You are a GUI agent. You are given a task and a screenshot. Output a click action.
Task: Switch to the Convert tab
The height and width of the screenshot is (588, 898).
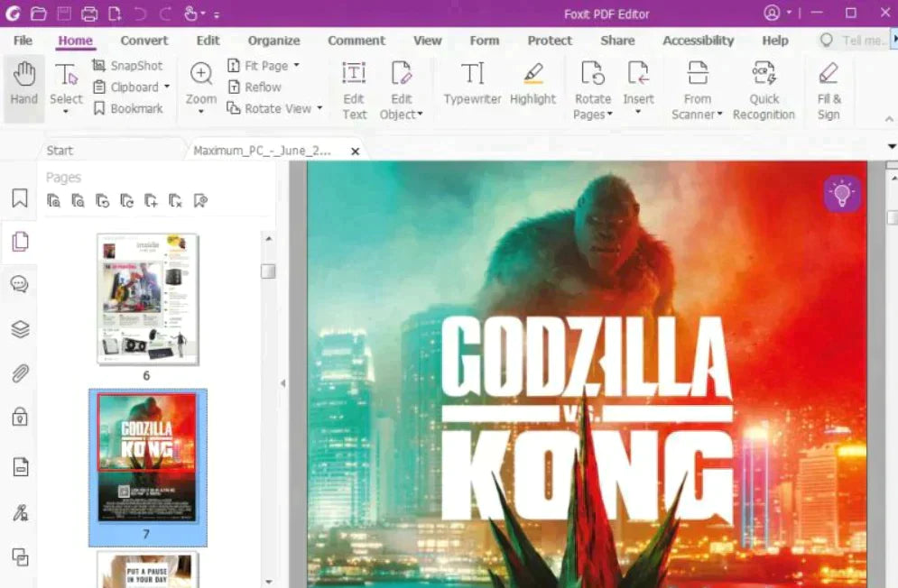(144, 41)
